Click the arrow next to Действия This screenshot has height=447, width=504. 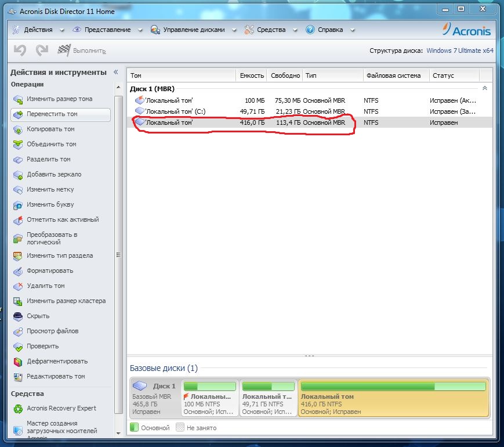[61, 30]
